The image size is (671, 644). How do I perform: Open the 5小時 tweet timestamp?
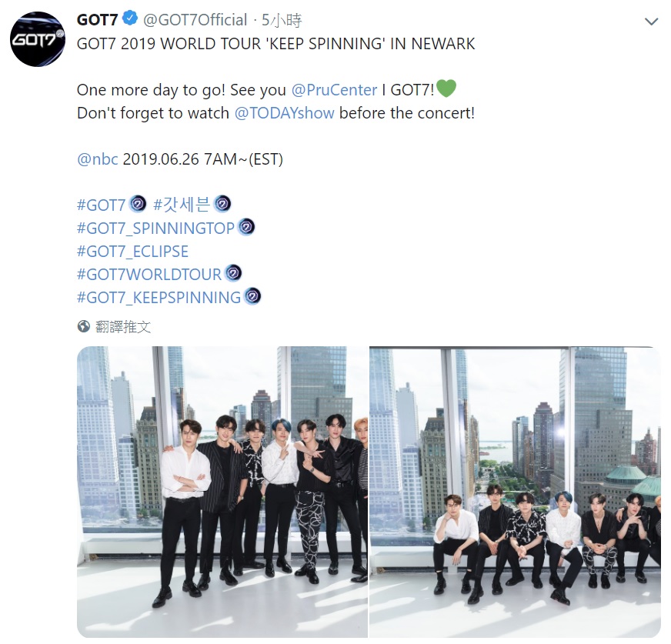pos(282,20)
